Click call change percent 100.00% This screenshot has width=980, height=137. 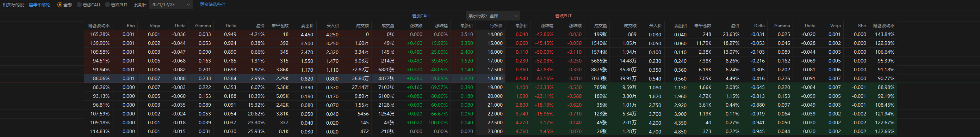438,123
